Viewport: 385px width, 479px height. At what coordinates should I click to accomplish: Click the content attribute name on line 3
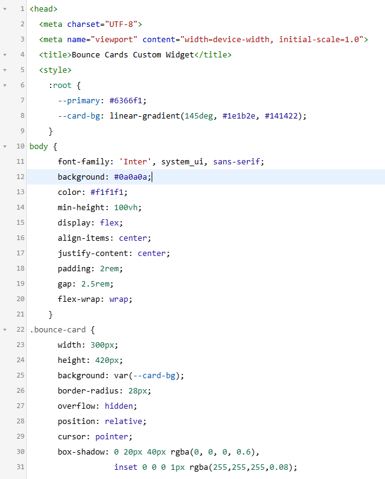coord(159,39)
